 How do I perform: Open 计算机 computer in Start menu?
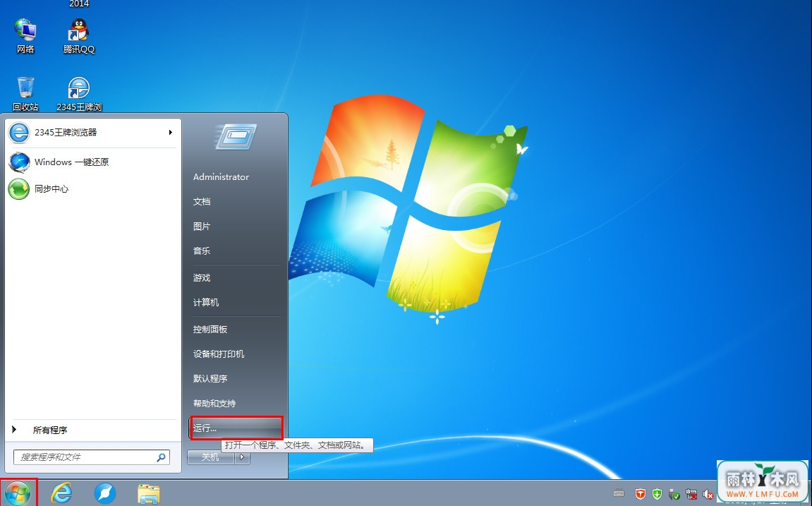pyautogui.click(x=205, y=303)
